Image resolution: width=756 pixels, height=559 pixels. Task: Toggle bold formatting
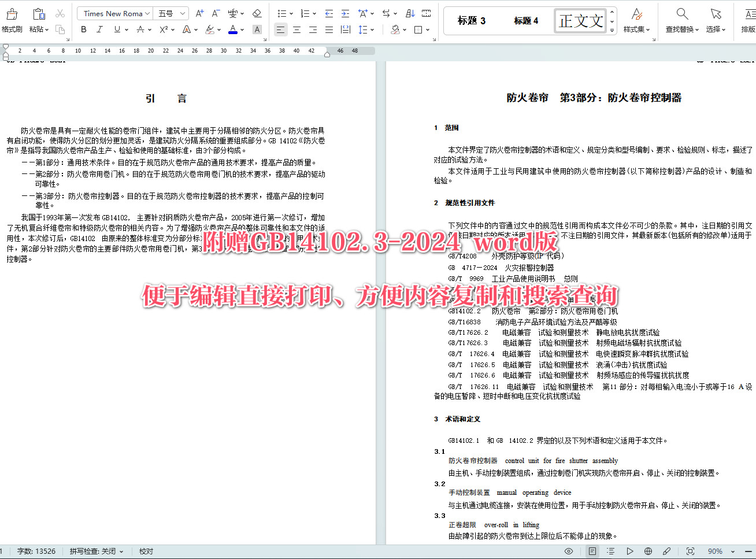(84, 29)
